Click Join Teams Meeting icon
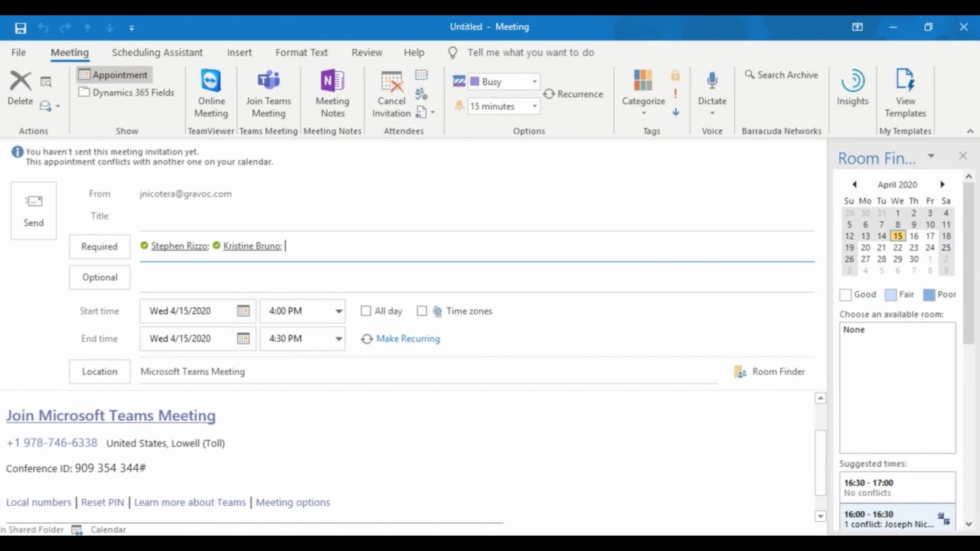Screen dimensions: 980x551 269,81
